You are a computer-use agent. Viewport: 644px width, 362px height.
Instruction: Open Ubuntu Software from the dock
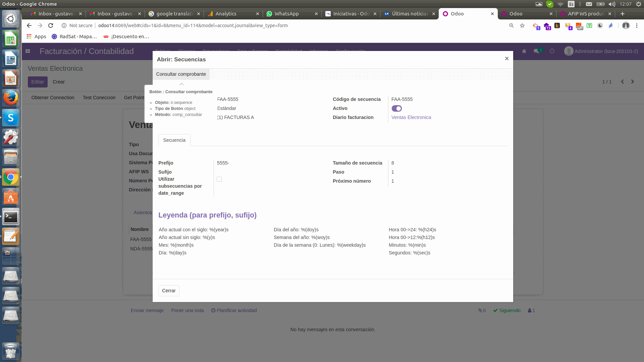click(x=11, y=197)
